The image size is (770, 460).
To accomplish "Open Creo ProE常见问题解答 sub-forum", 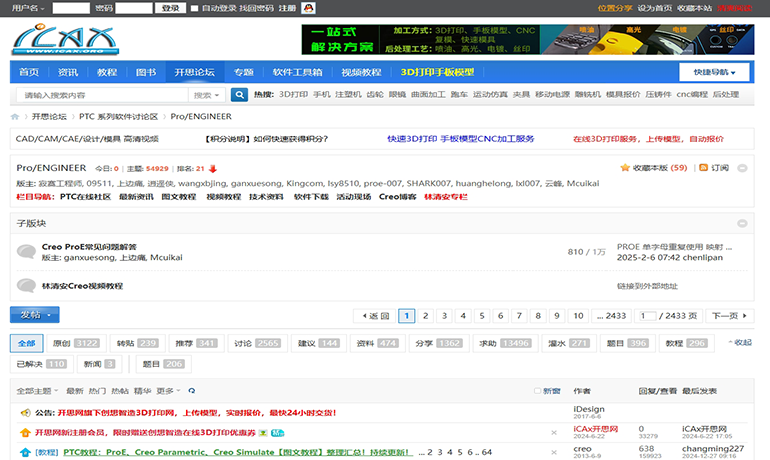I will (x=89, y=247).
